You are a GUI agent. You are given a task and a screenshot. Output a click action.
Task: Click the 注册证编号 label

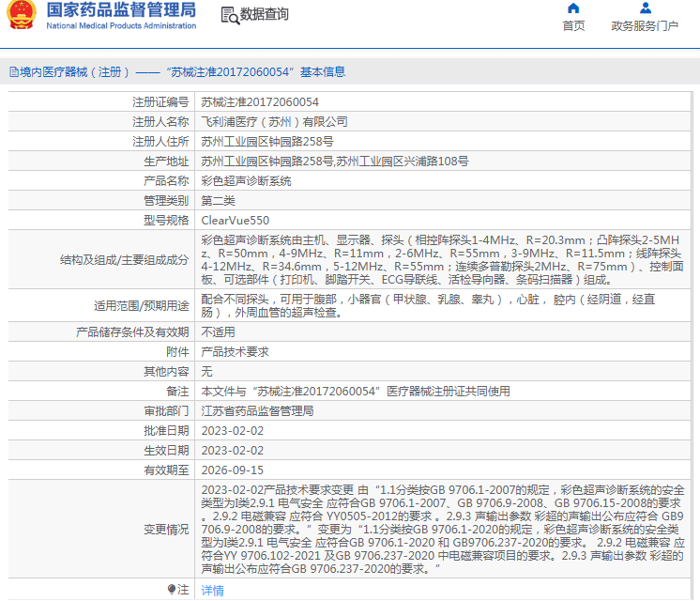coord(160,102)
